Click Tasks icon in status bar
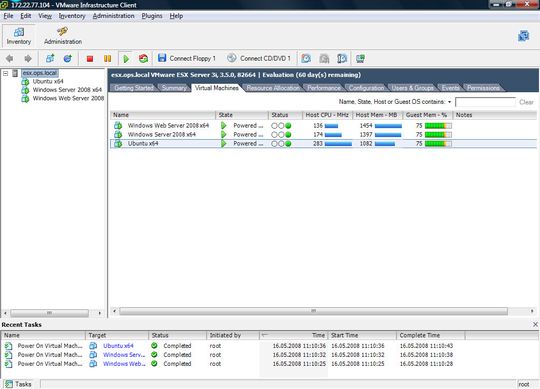This screenshot has height=389, width=540. 9,384
